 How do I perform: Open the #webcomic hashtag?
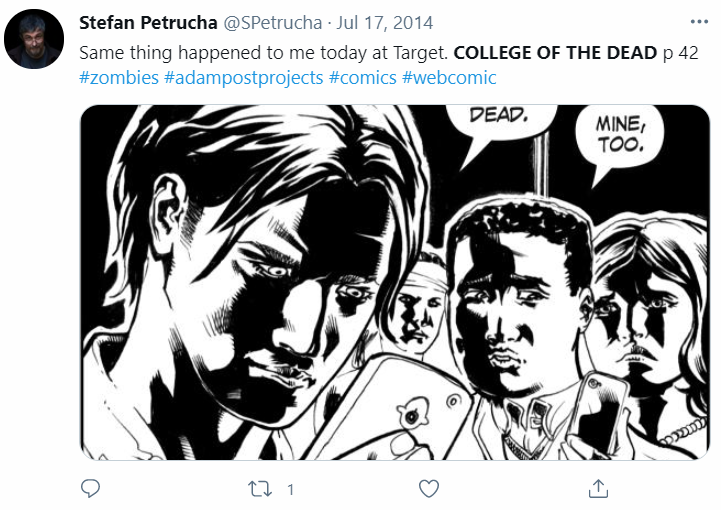449,77
